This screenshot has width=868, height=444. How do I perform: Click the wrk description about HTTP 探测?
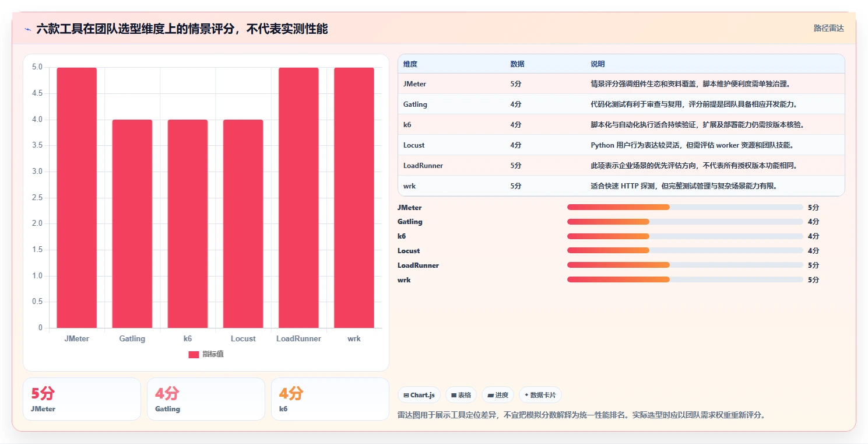pyautogui.click(x=684, y=186)
